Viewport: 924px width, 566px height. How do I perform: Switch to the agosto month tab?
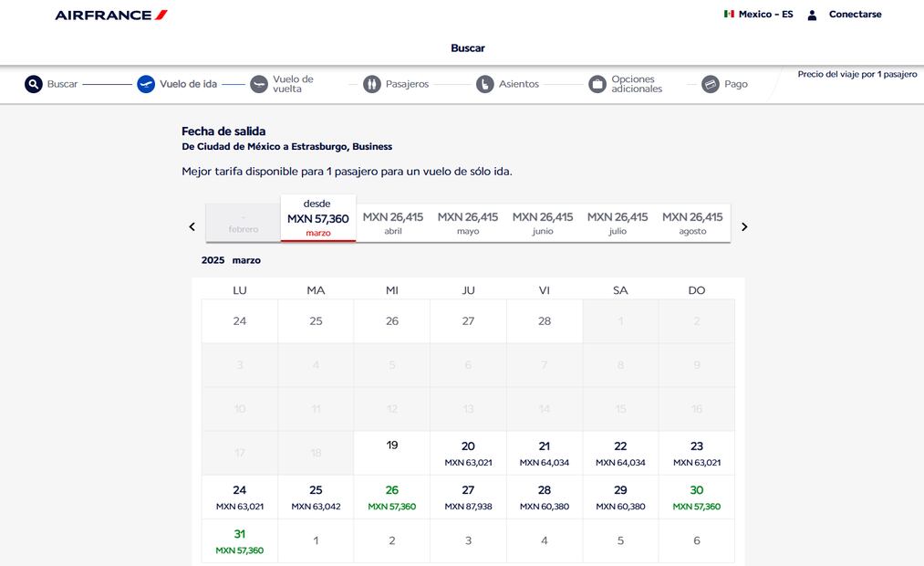tap(692, 223)
